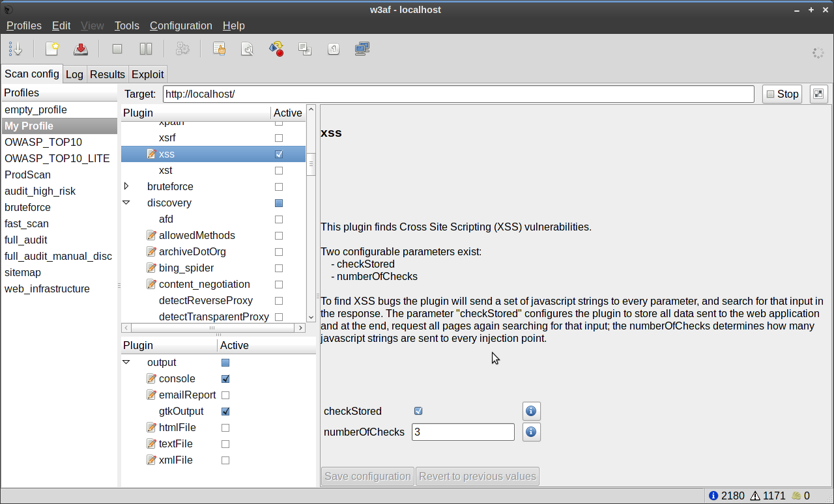The height and width of the screenshot is (504, 834).
Task: Click the icon button right of Stop
Action: [818, 94]
